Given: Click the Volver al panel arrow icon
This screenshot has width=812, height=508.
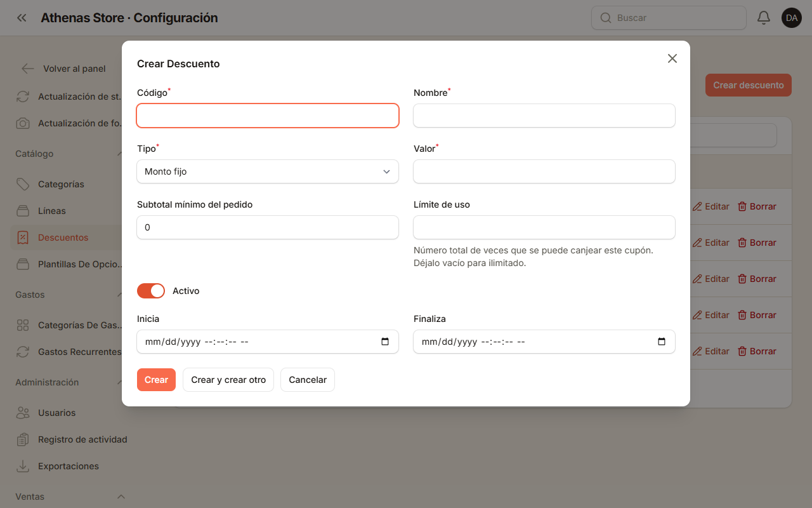Looking at the screenshot, I should [28, 69].
